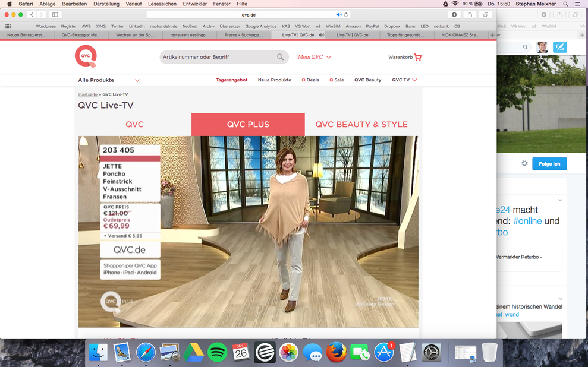Click the qvc.de address bar
588x367 pixels.
tap(249, 15)
